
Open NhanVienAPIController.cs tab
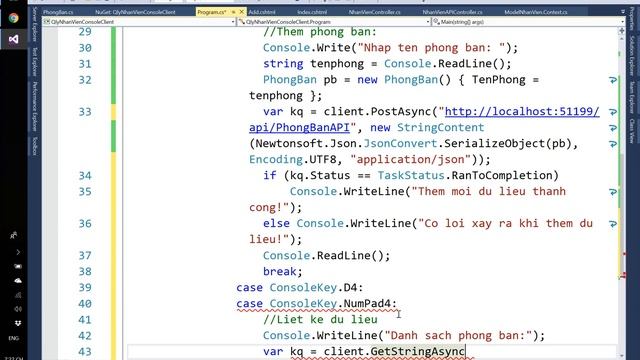pos(452,12)
